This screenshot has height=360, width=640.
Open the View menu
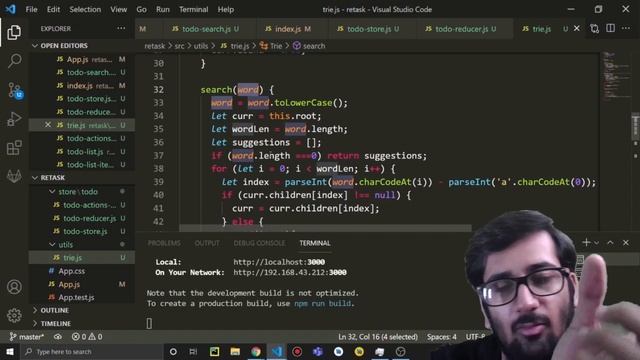pyautogui.click(x=118, y=9)
